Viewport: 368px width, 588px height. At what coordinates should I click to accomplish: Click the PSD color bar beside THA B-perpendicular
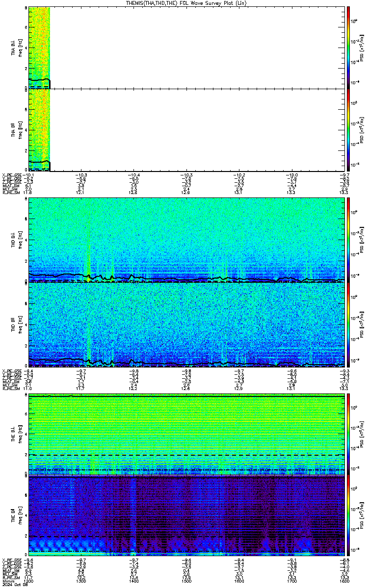348,48
